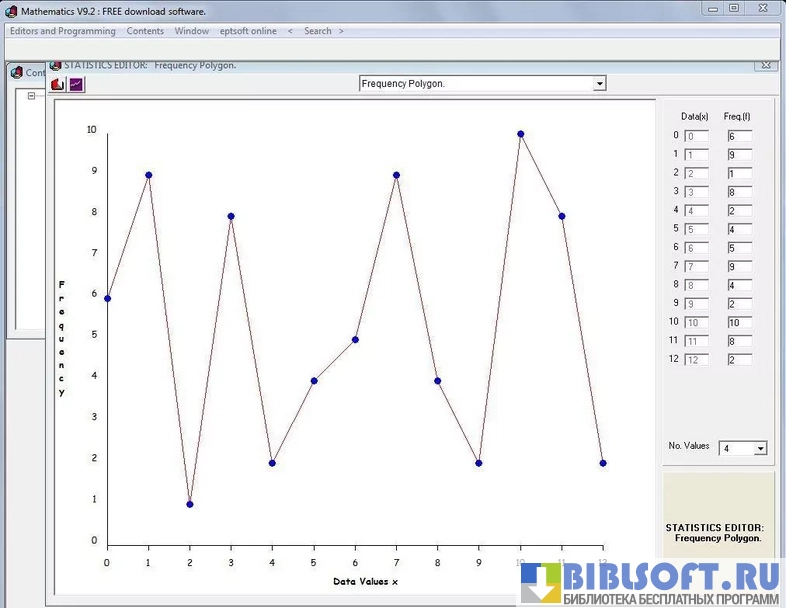Image resolution: width=786 pixels, height=608 pixels.
Task: Open the Window menu
Action: (192, 31)
